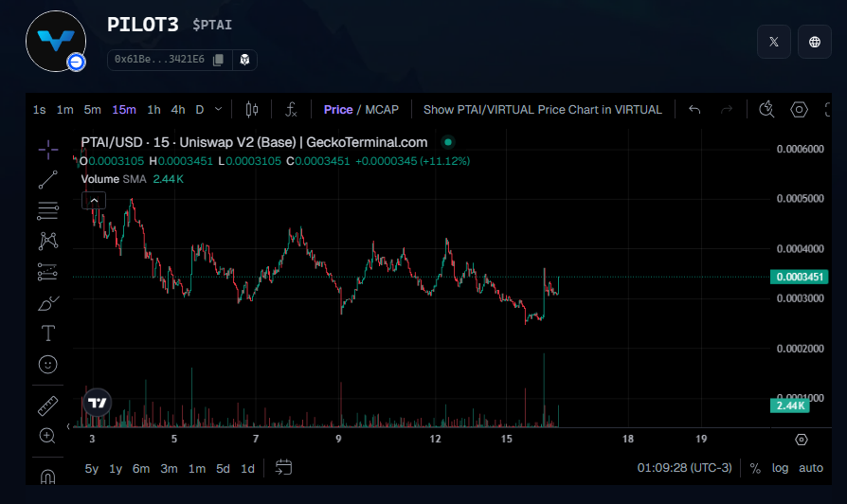
Task: Open the forecasting and measurement tools
Action: 48,272
